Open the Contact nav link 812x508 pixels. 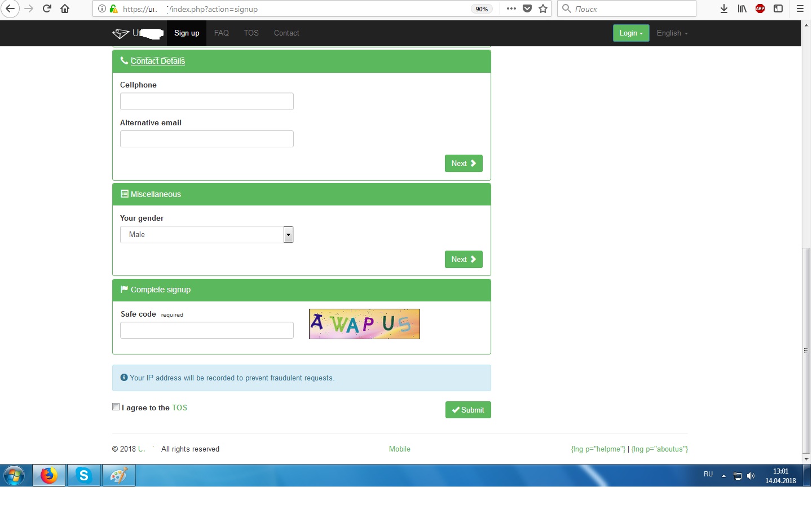click(x=286, y=33)
